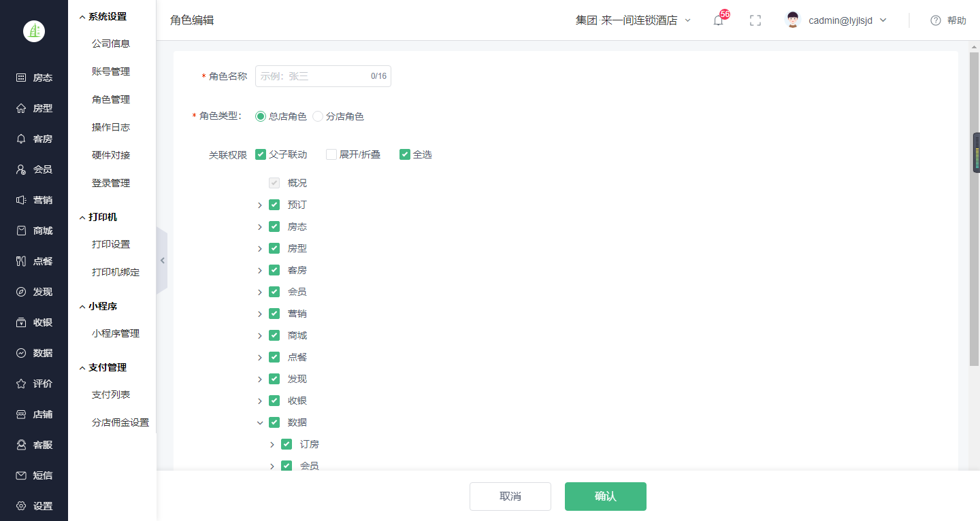Open 打印设置 menu item
Viewport: 980px width, 521px height.
111,244
